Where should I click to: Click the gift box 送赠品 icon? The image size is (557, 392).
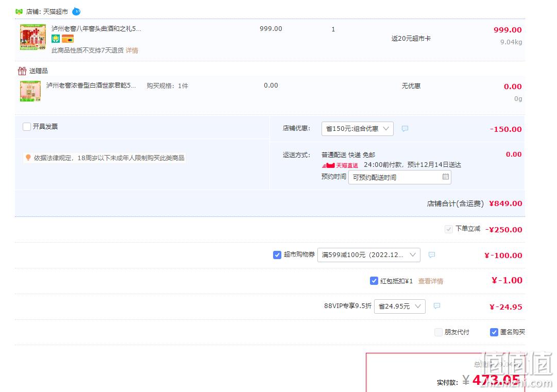pos(22,71)
